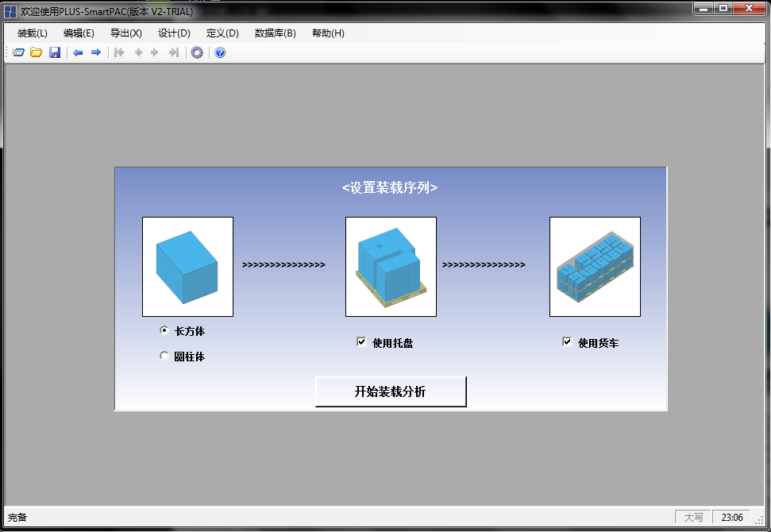
Task: Uncheck the 使用货车 checkbox
Action: (567, 341)
